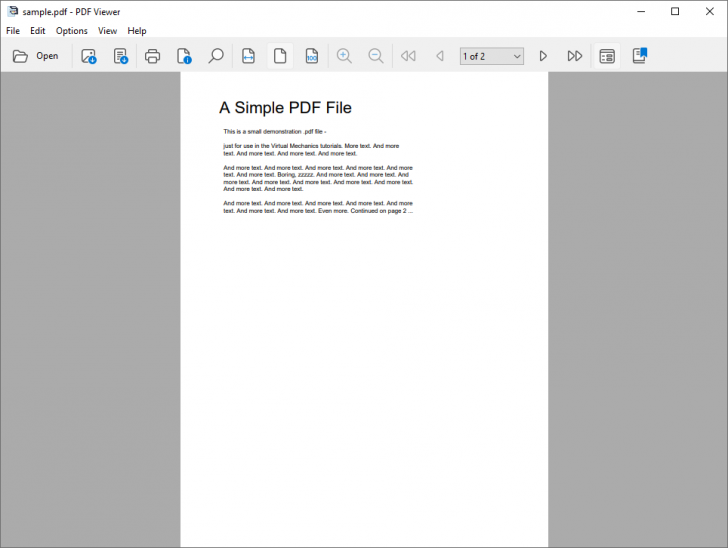Open the search magnifier tool
Viewport: 728px width, 548px height.
216,56
